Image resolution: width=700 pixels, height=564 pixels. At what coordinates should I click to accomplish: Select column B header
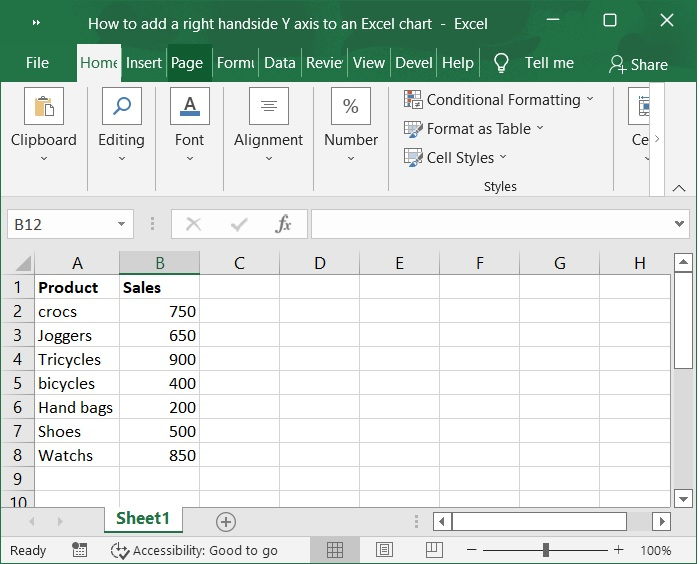click(159, 263)
